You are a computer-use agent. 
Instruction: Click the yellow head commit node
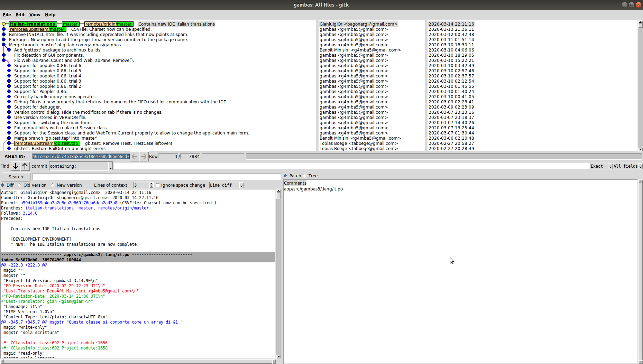point(4,24)
